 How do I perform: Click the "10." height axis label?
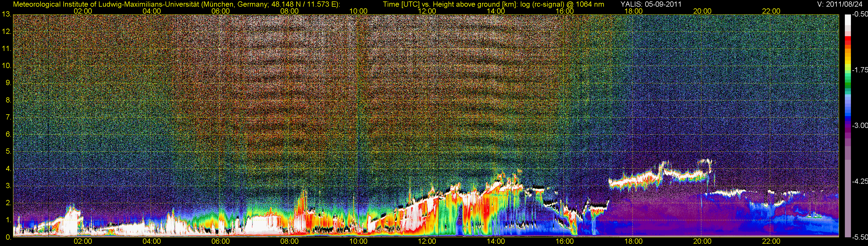6,66
